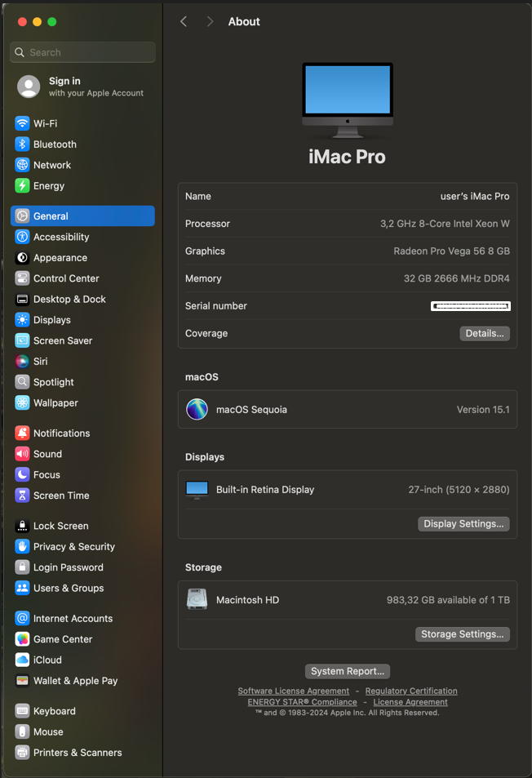Click the Appearance icon
This screenshot has width=532, height=778.
coord(22,257)
